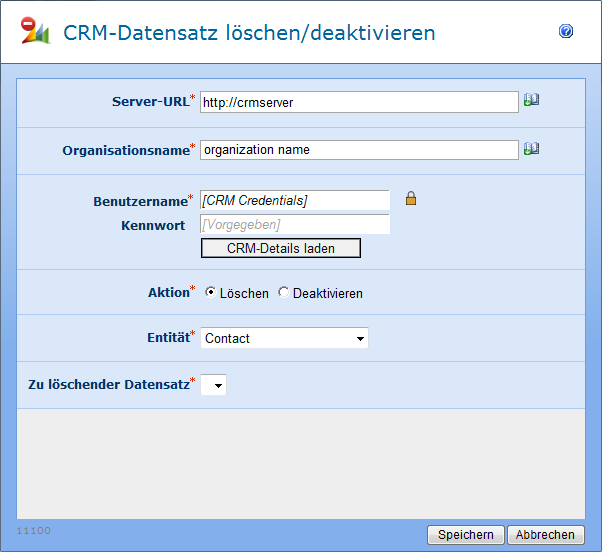This screenshot has width=602, height=552.
Task: Click the 11100 ID text at bottom-left
Action: pos(34,529)
